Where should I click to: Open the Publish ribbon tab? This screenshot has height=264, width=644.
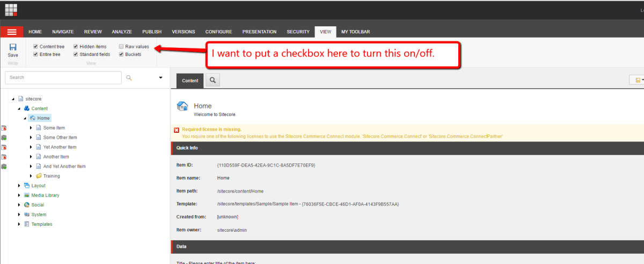(x=152, y=32)
